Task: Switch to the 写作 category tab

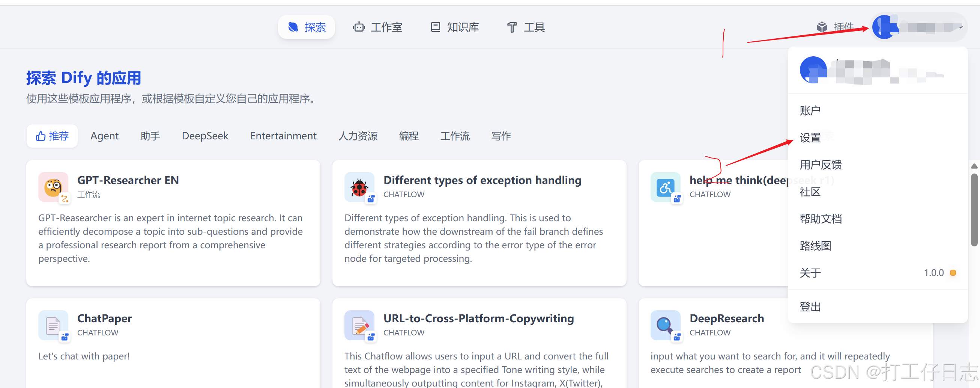Action: point(501,136)
